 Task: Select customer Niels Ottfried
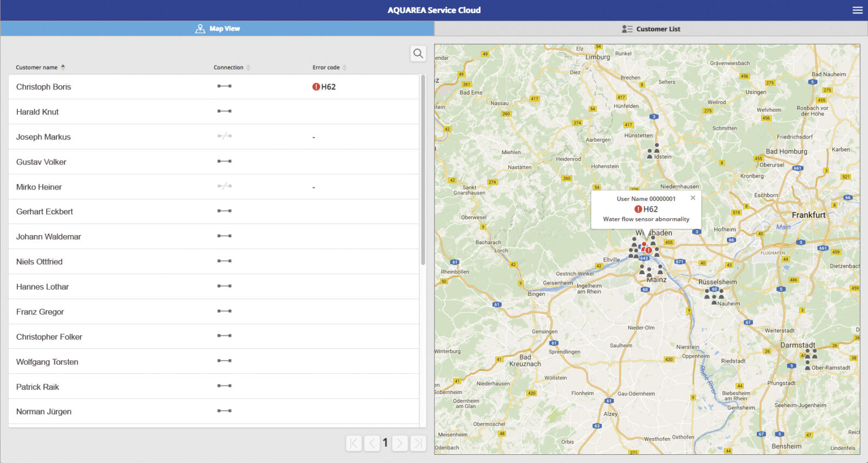pyautogui.click(x=214, y=262)
